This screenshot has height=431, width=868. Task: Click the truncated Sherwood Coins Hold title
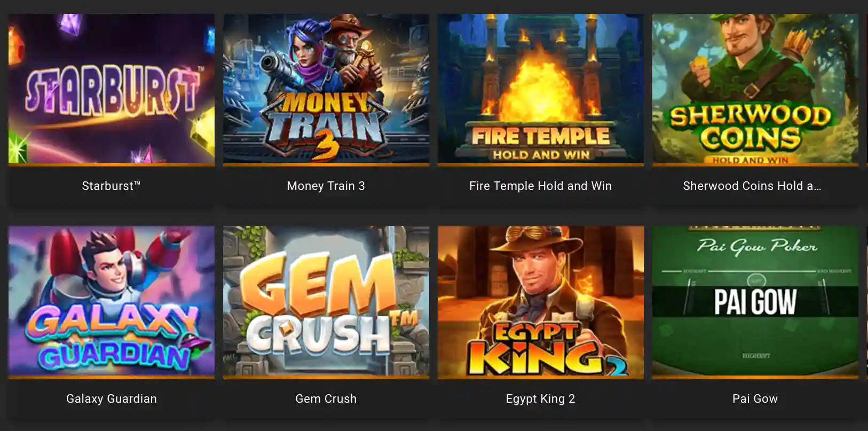(x=752, y=186)
